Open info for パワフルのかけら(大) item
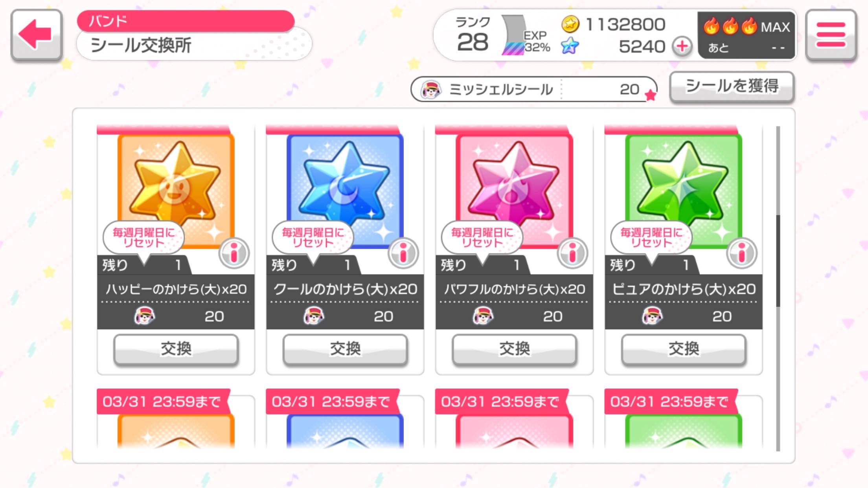 (x=573, y=253)
